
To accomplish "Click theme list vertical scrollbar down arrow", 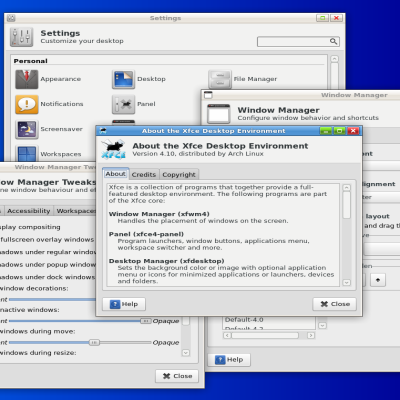I will (x=322, y=325).
